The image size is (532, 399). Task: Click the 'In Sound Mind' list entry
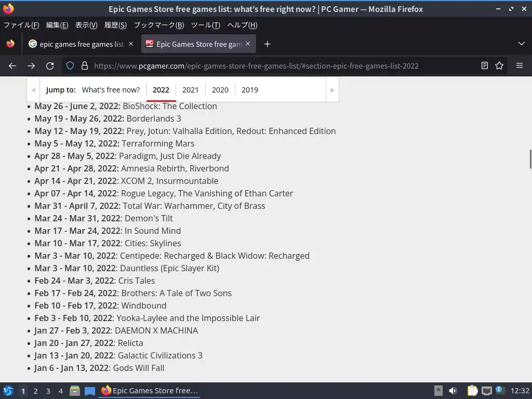153,231
